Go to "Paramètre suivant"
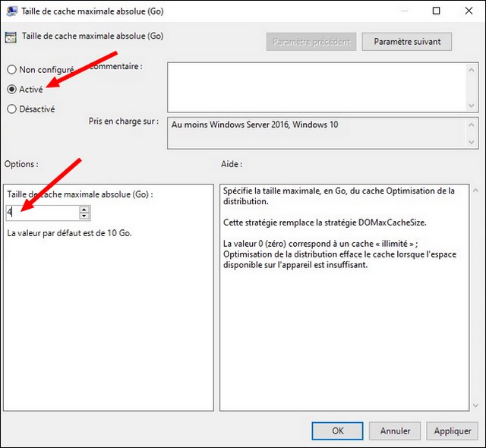This screenshot has height=448, width=486. pyautogui.click(x=407, y=41)
